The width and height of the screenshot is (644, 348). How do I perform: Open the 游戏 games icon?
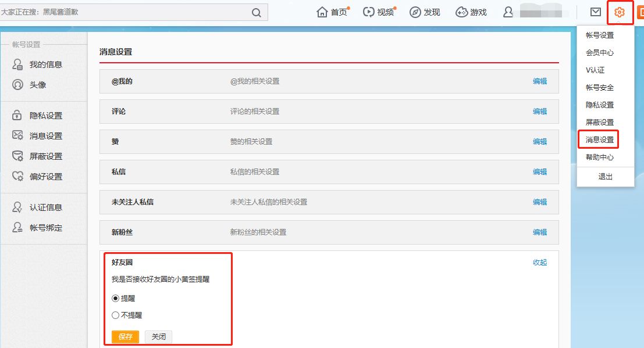(462, 12)
